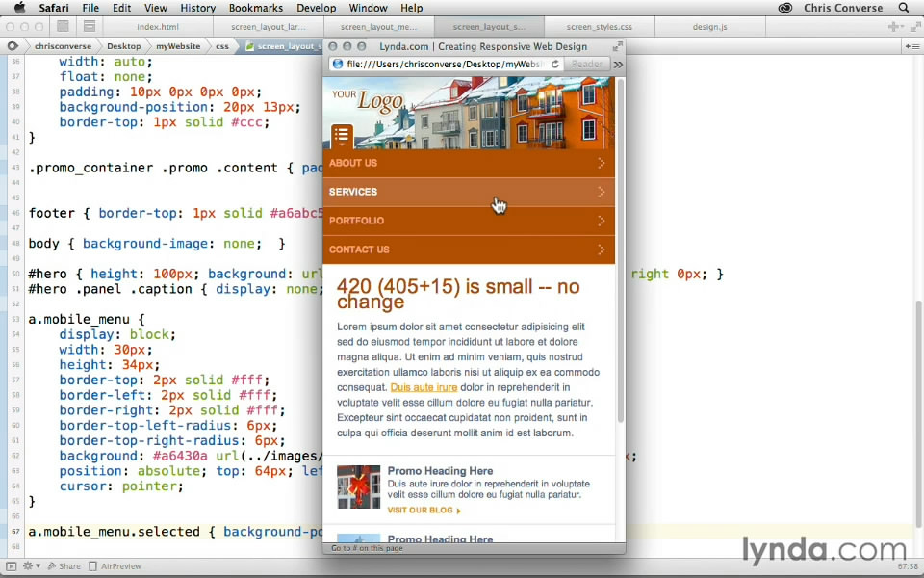
Task: Switch to the screen_layout_me... tab
Action: (378, 27)
